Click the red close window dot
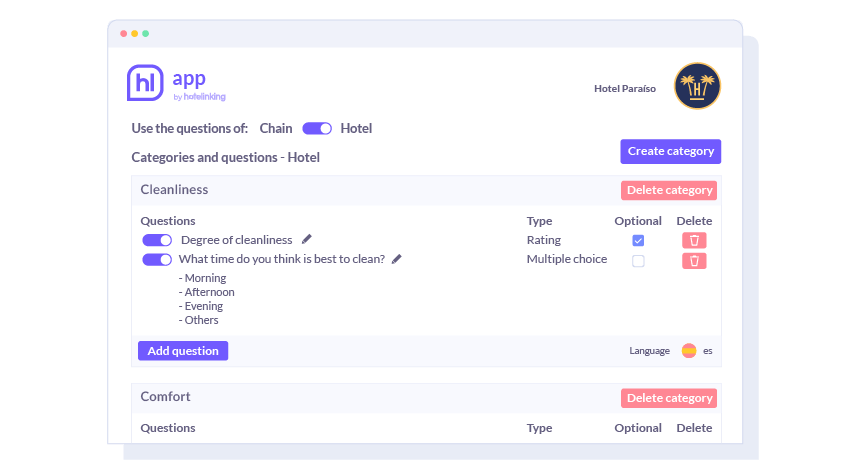 pos(124,33)
